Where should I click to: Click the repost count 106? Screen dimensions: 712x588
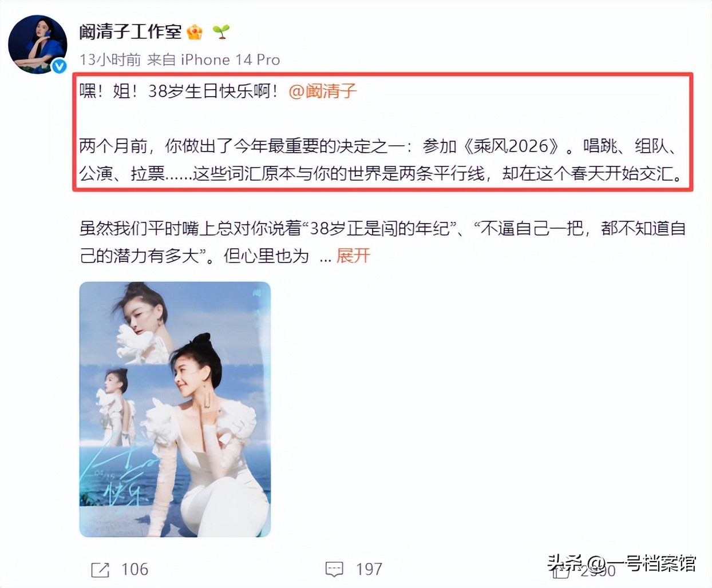[x=135, y=569]
